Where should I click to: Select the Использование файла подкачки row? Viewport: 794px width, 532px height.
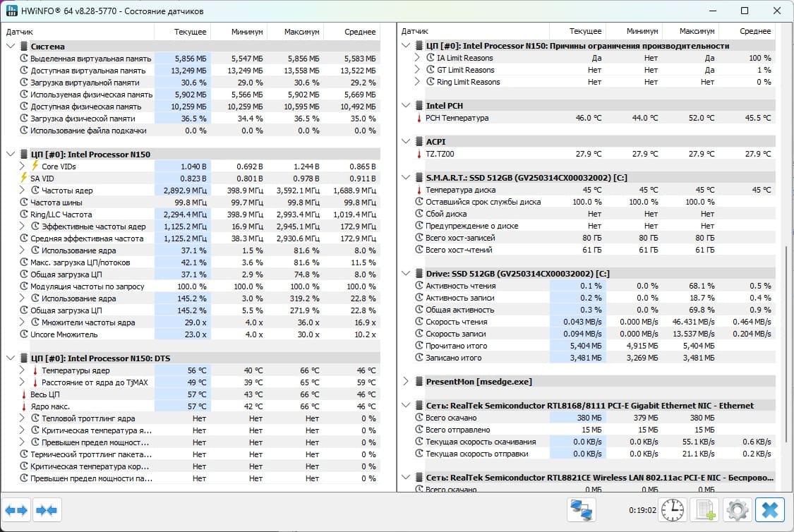[x=199, y=130]
